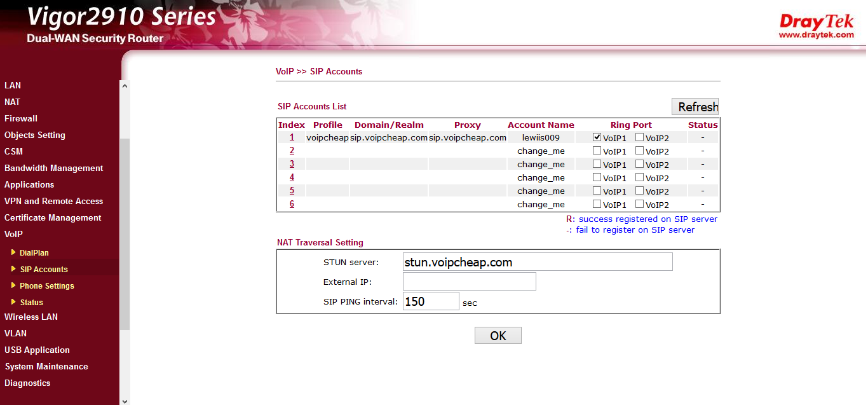This screenshot has width=868, height=405.
Task: Click the lewiis009 account name cell
Action: point(541,137)
